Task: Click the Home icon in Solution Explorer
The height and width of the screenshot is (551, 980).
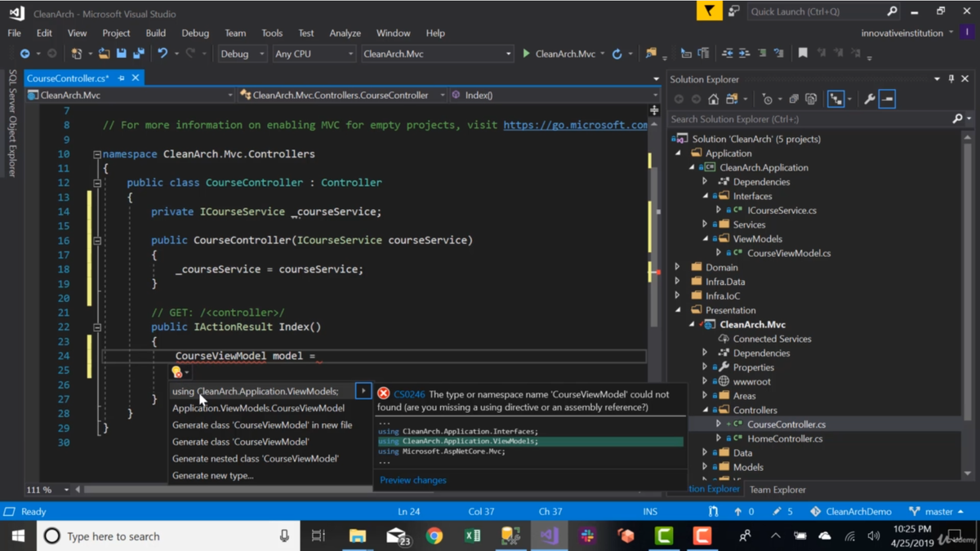Action: click(714, 100)
